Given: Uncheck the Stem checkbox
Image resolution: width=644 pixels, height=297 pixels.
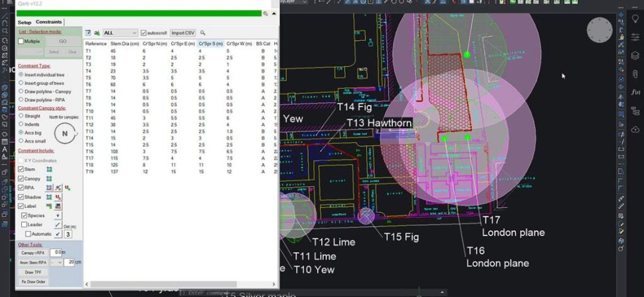Looking at the screenshot, I should pos(21,170).
